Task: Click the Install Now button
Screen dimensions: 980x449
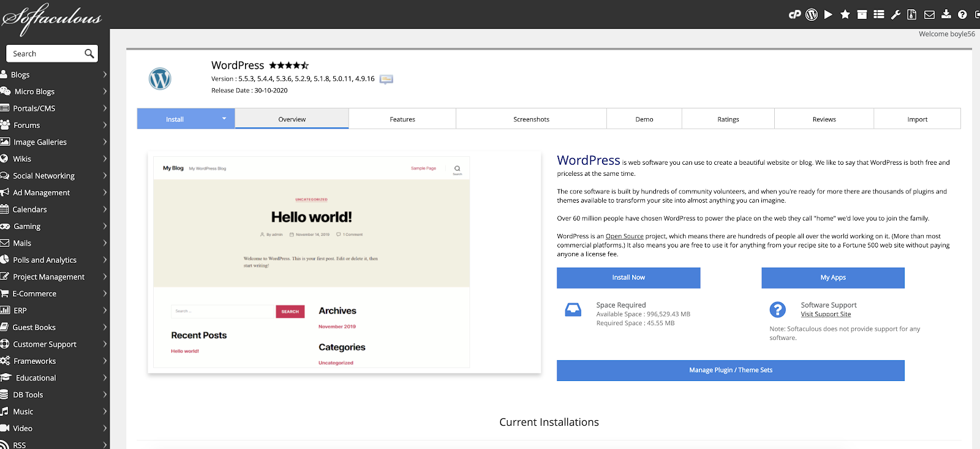Action: click(x=628, y=277)
